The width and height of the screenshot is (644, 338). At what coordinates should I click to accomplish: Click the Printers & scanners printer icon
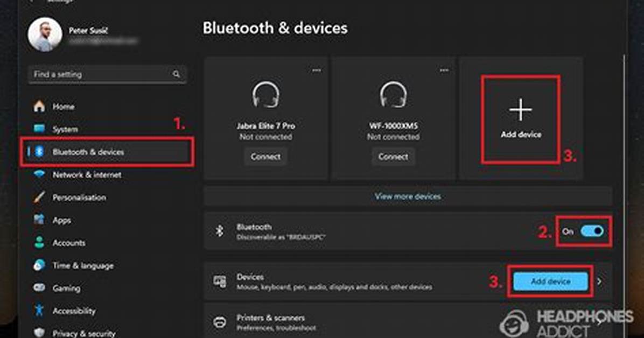tap(220, 322)
